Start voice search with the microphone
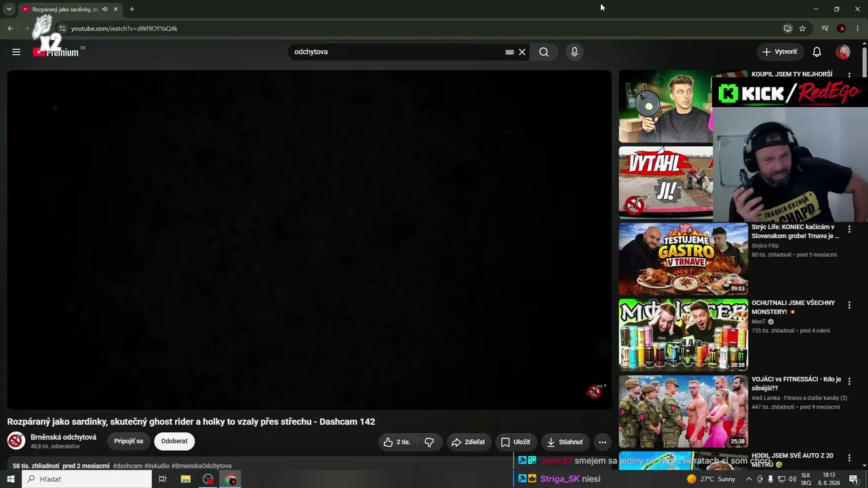This screenshot has width=868, height=488. point(574,52)
